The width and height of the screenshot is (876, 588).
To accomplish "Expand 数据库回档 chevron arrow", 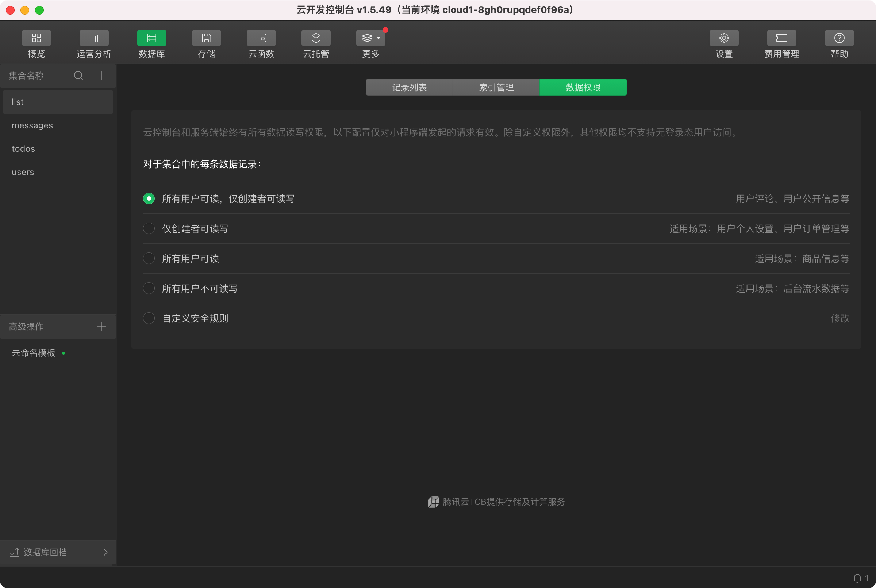I will click(x=105, y=552).
